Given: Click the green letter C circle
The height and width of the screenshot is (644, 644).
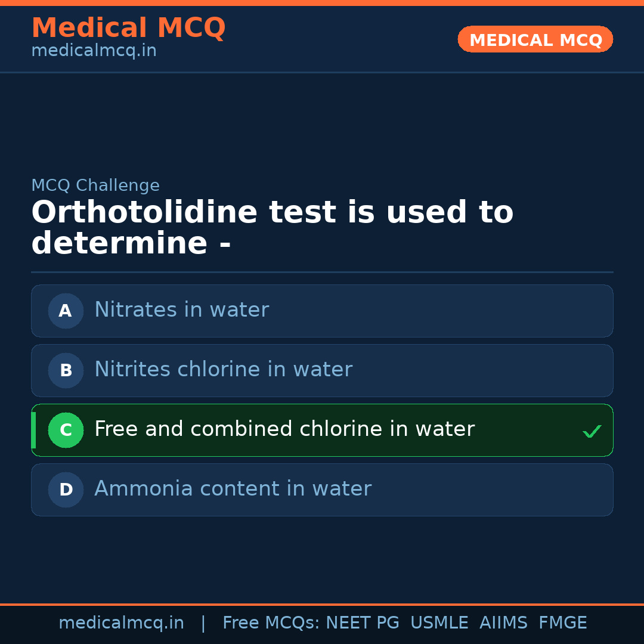Looking at the screenshot, I should tap(66, 430).
